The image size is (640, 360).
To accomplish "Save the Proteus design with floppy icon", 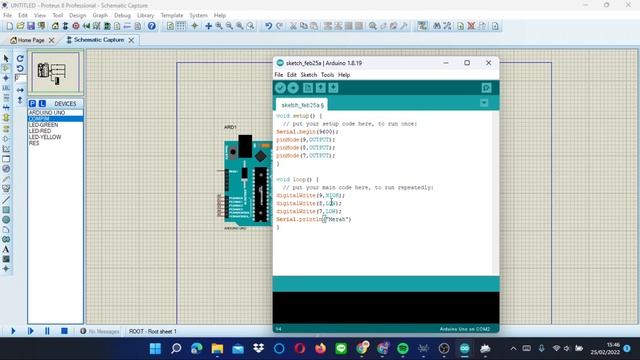I will pyautogui.click(x=31, y=26).
